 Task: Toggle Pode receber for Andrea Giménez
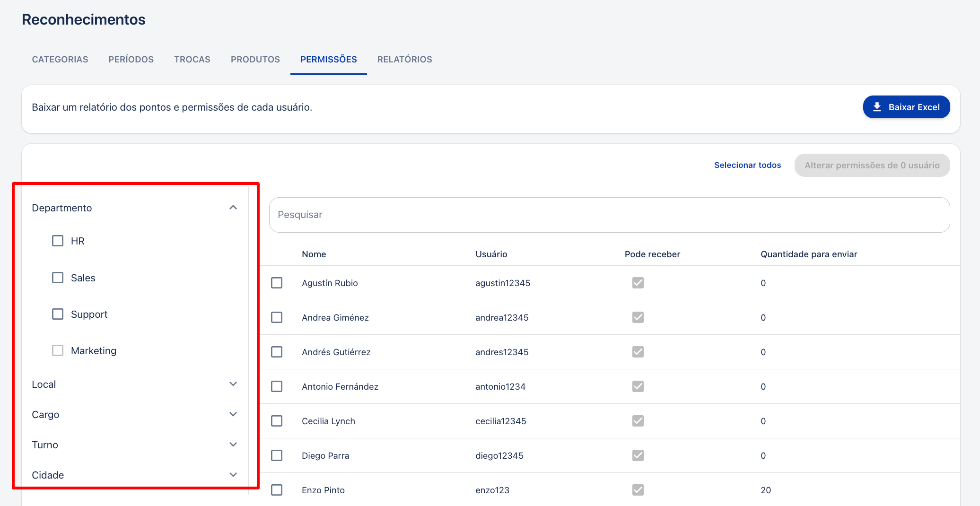tap(638, 317)
